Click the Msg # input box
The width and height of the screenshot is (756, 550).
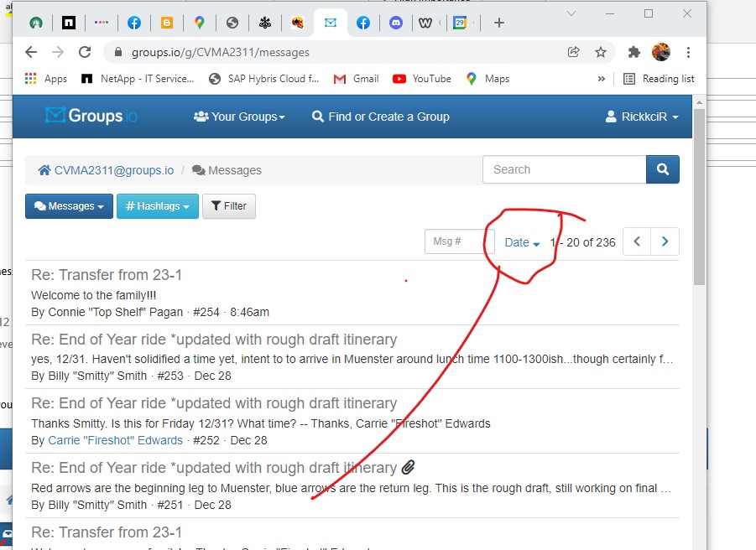459,241
